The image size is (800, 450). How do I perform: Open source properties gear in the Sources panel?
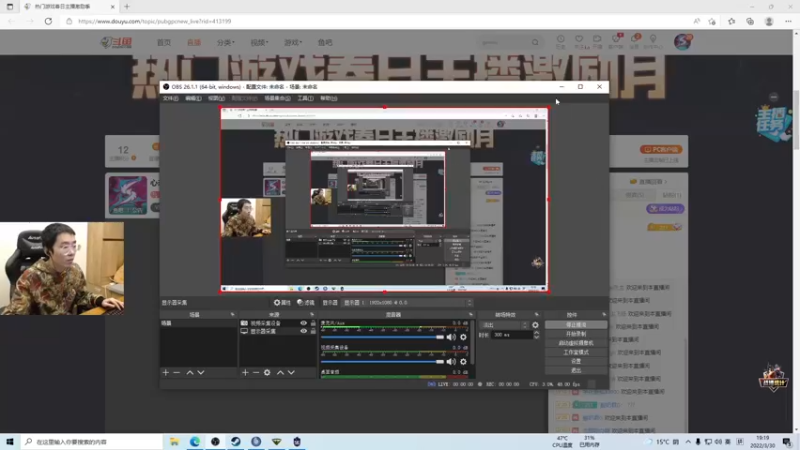(267, 373)
